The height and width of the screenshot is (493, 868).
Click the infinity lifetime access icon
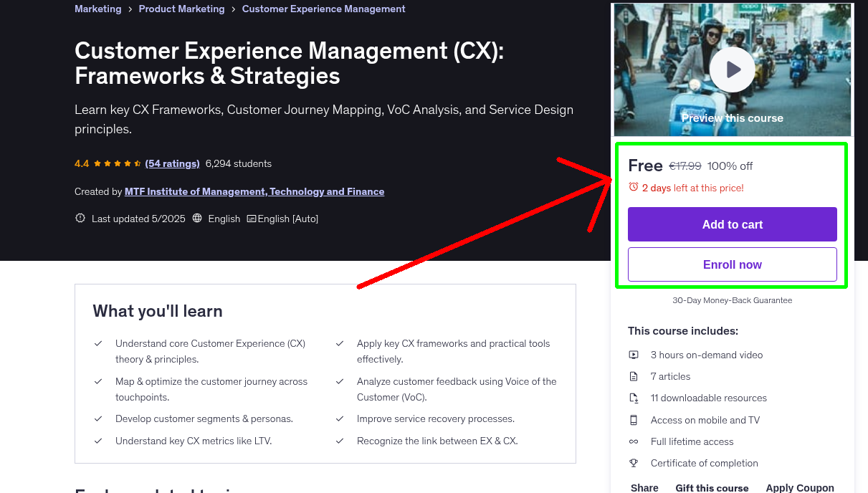click(634, 441)
